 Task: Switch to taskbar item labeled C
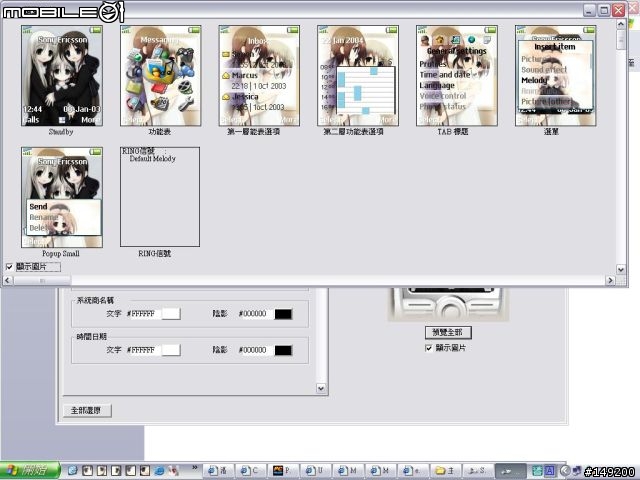pos(250,471)
